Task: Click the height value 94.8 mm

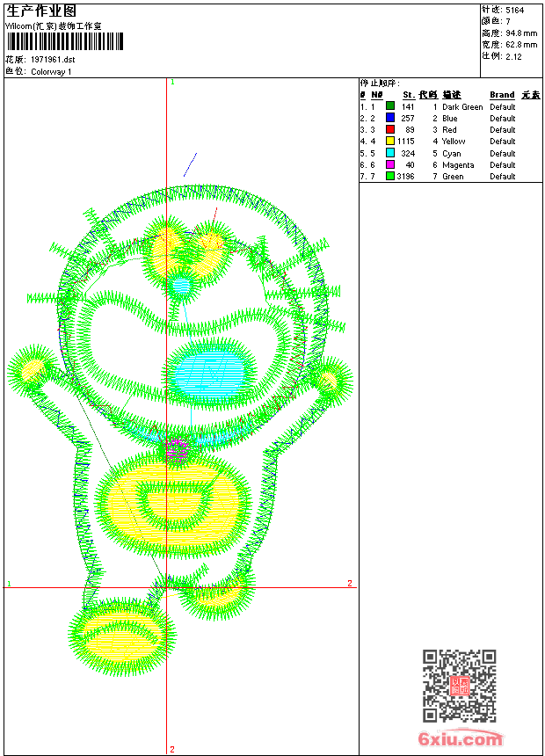Action: pos(521,33)
